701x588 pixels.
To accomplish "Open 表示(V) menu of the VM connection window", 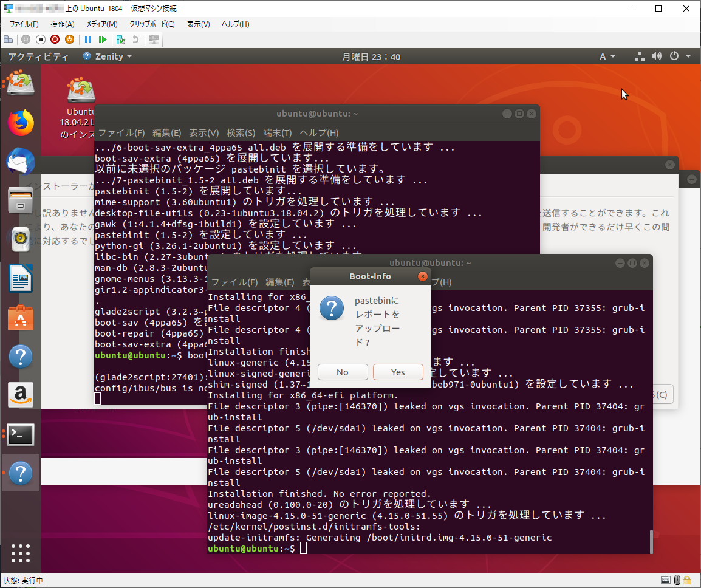I will (x=198, y=24).
